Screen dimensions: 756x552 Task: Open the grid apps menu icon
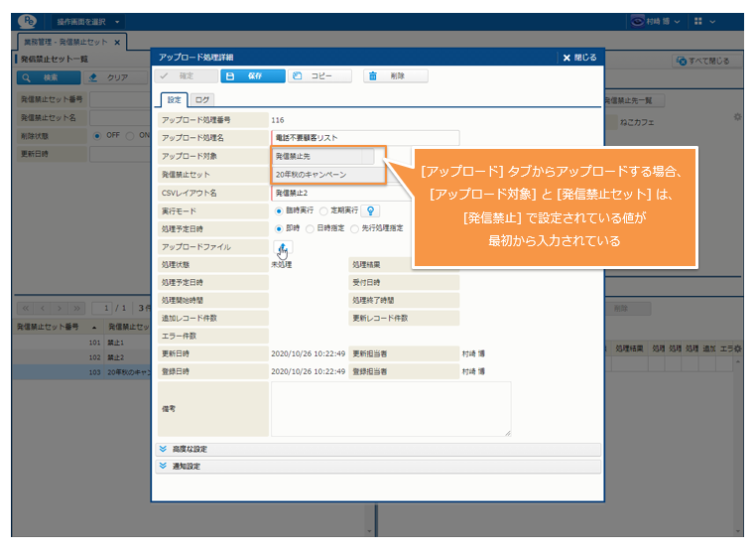[697, 21]
